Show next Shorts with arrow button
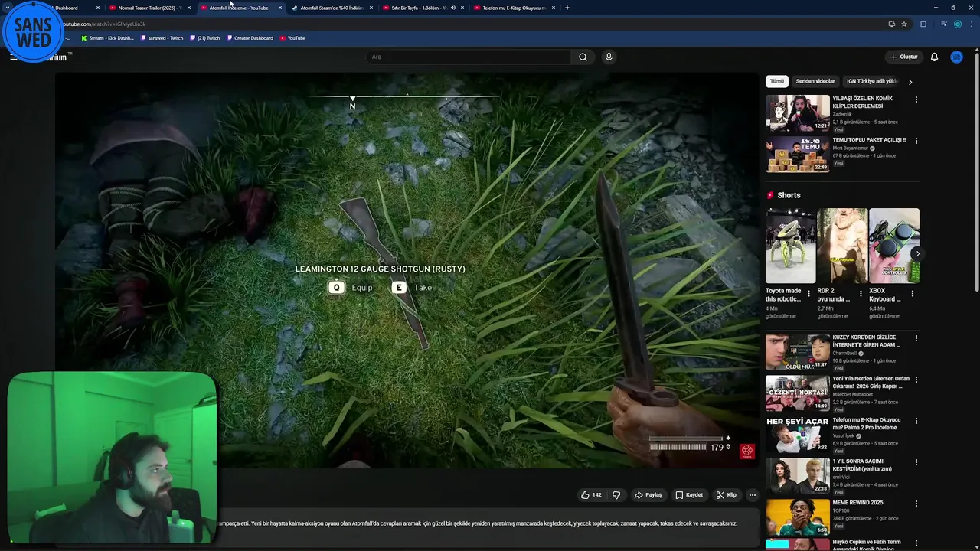 point(917,254)
